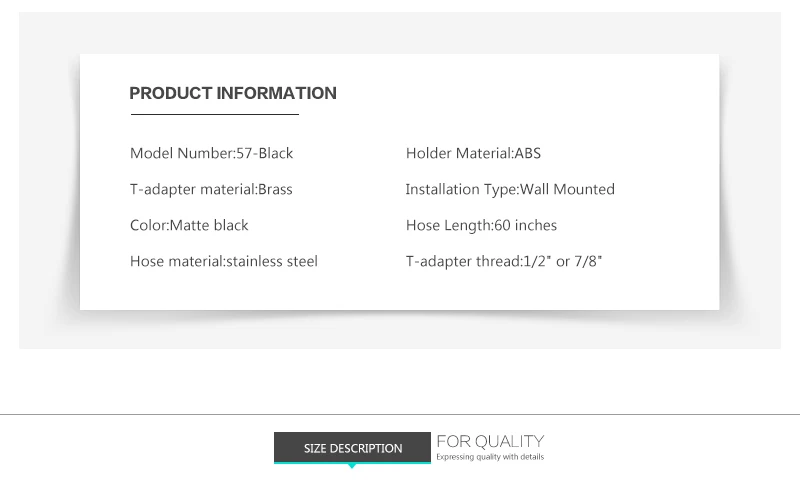The width and height of the screenshot is (800, 490).
Task: Select the Model Number:57-Black line
Action: pyautogui.click(x=211, y=153)
